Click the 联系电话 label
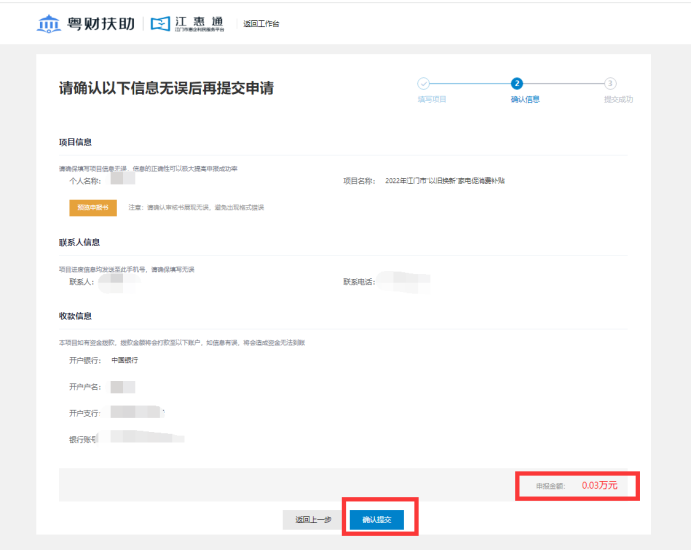Screen dimensions: 692x551 359,282
